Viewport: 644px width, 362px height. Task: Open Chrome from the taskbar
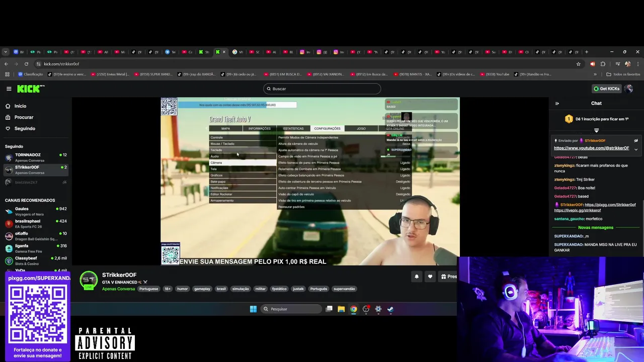354,309
